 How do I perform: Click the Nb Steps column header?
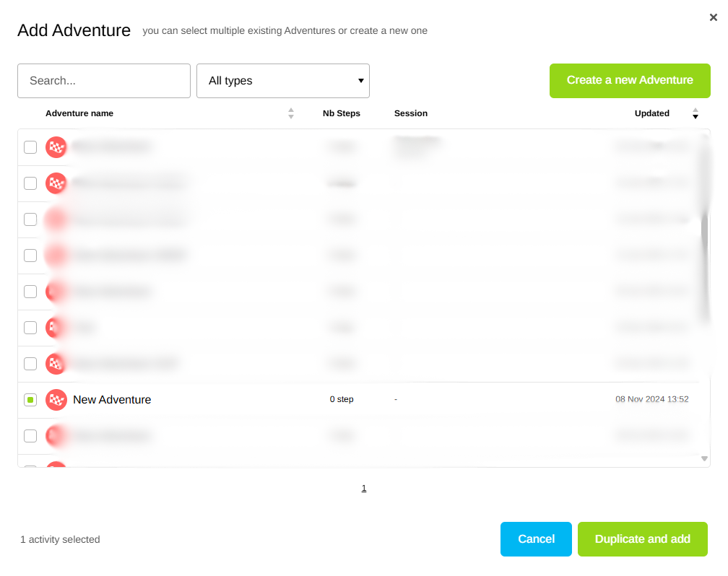coord(341,113)
